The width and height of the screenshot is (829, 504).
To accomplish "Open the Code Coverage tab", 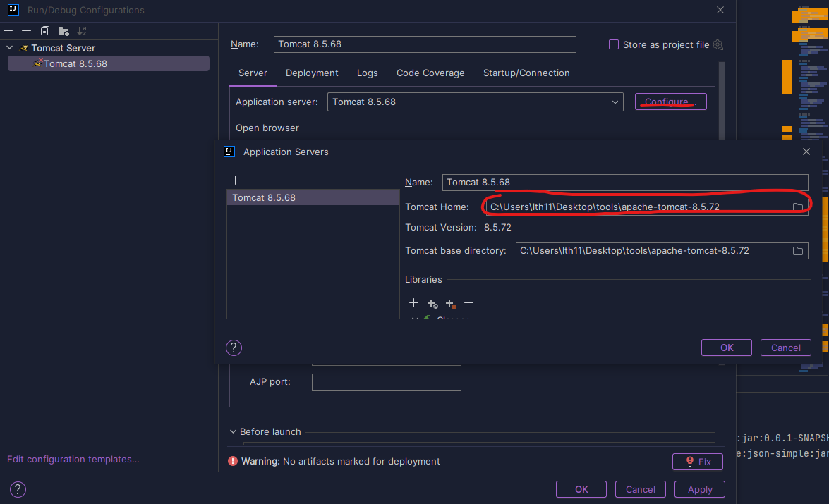I will click(x=430, y=73).
